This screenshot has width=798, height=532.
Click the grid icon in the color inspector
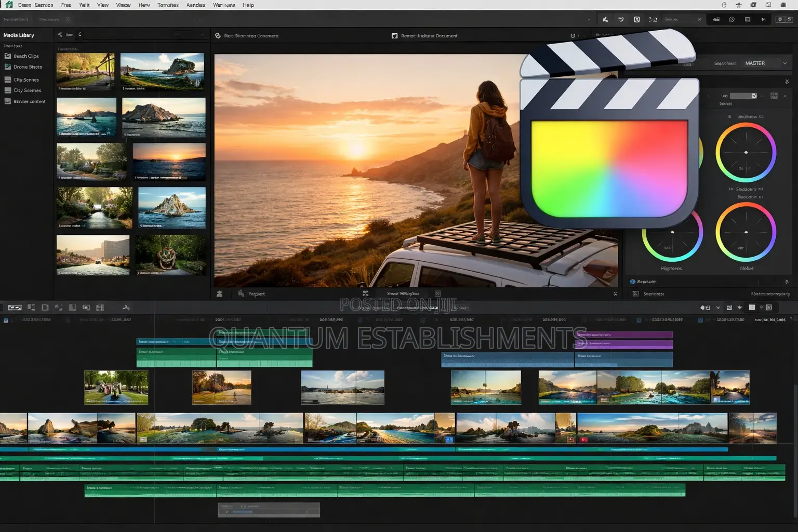[774, 96]
